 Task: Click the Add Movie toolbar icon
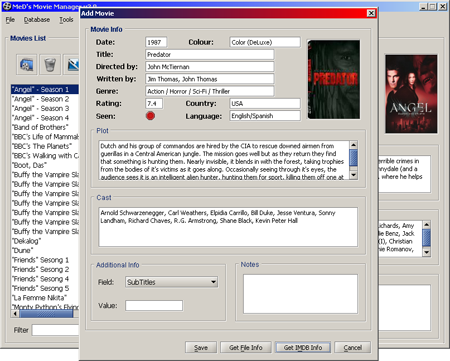[x=27, y=64]
